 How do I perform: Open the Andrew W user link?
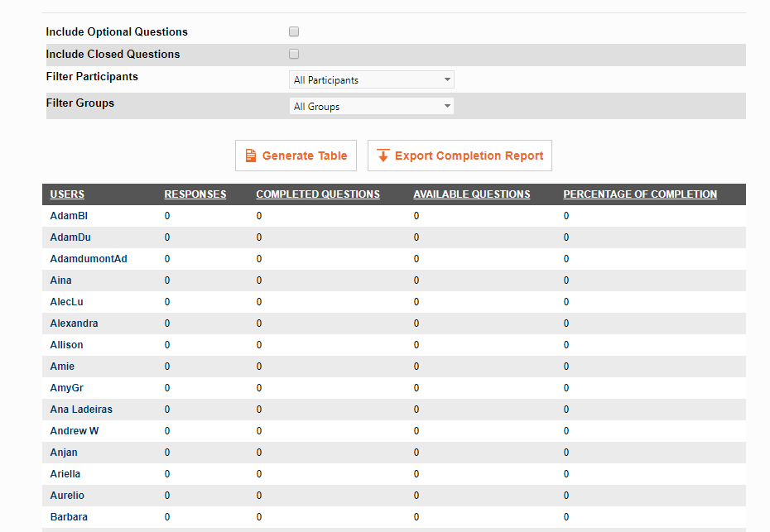point(75,431)
